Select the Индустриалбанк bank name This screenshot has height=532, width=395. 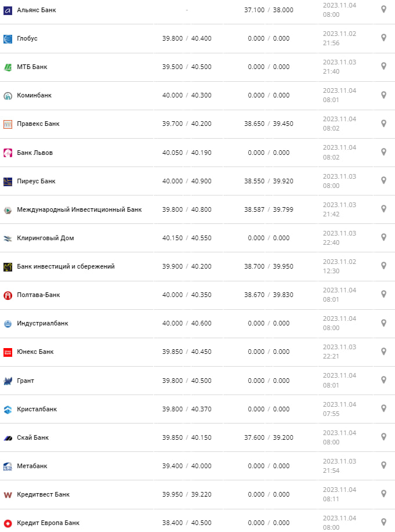pyautogui.click(x=42, y=323)
